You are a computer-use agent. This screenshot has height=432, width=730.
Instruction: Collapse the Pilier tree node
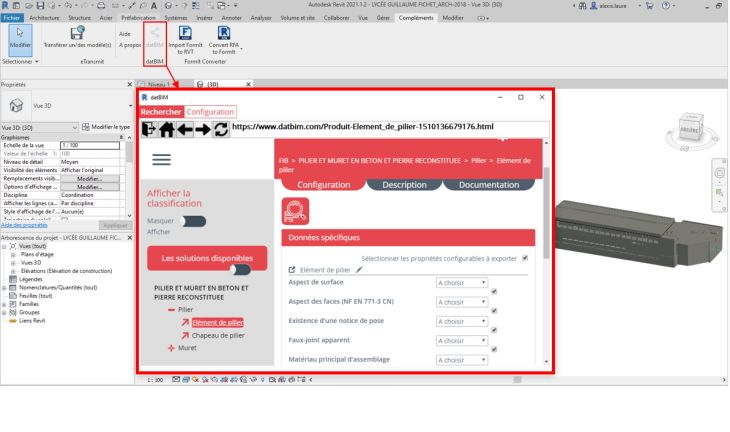click(171, 310)
